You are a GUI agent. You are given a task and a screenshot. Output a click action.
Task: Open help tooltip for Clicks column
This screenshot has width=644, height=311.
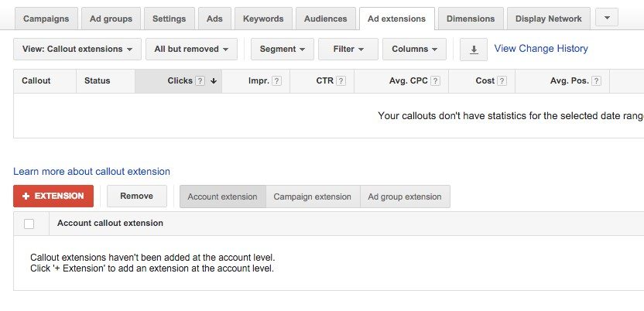pos(200,80)
